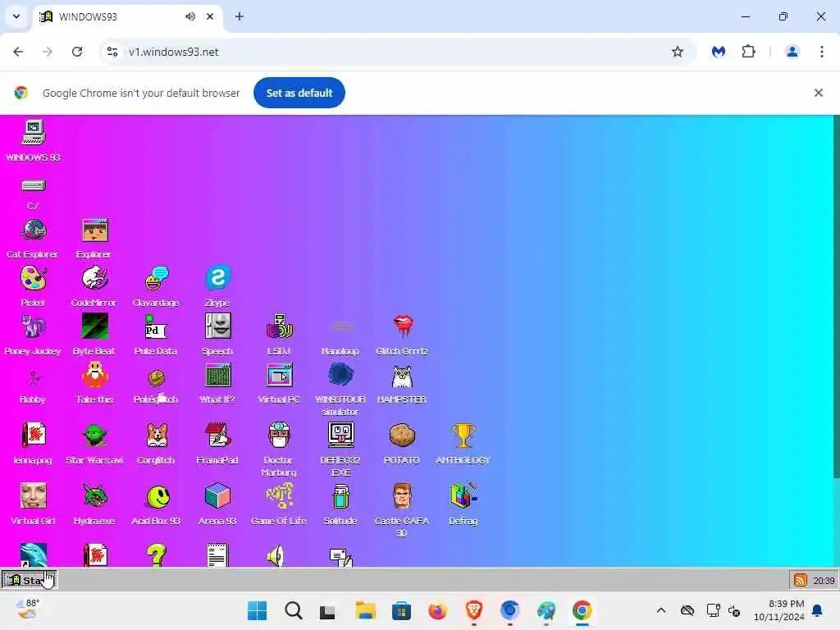
Task: View site information icon in address bar
Action: (x=112, y=52)
